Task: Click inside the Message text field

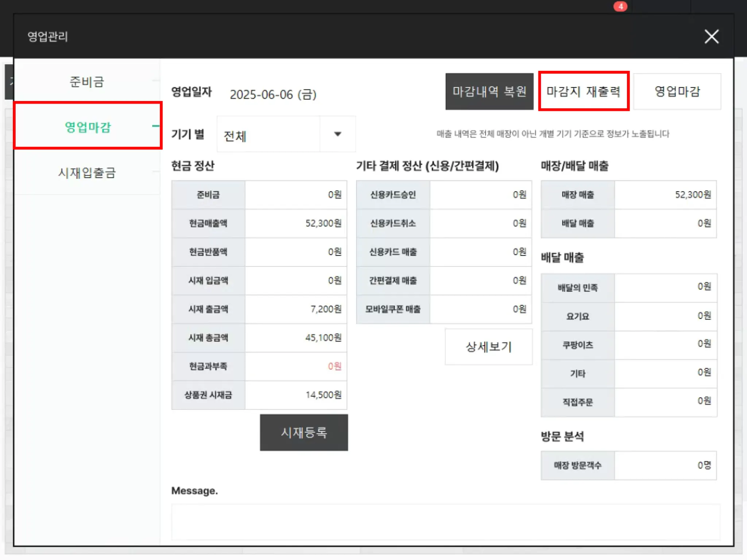Action: pos(445,522)
